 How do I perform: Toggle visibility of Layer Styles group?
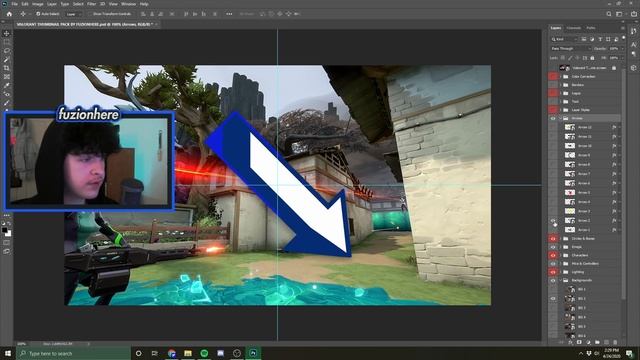[x=553, y=110]
